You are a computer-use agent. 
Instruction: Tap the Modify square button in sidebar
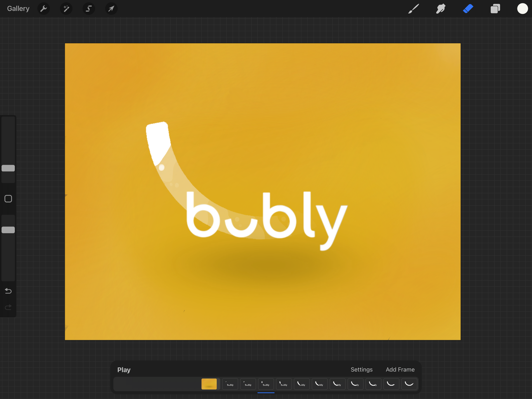tap(8, 199)
